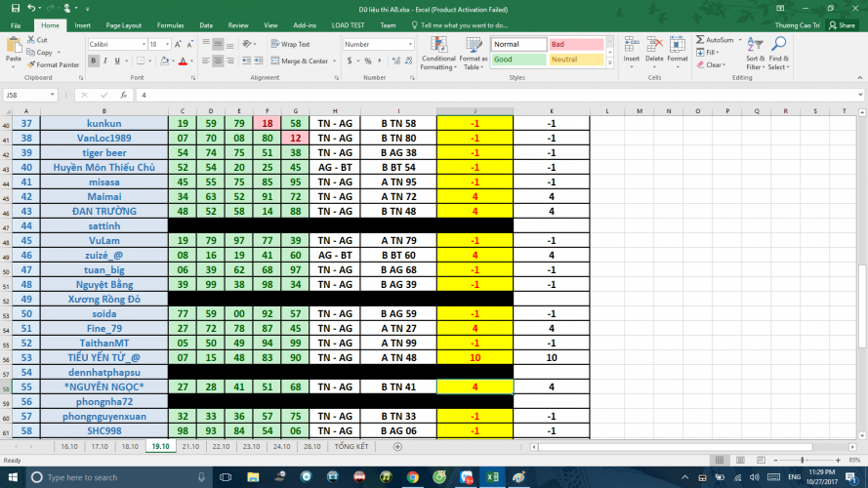Click the AutoSum sigma icon
The width and height of the screenshot is (868, 488).
(699, 40)
